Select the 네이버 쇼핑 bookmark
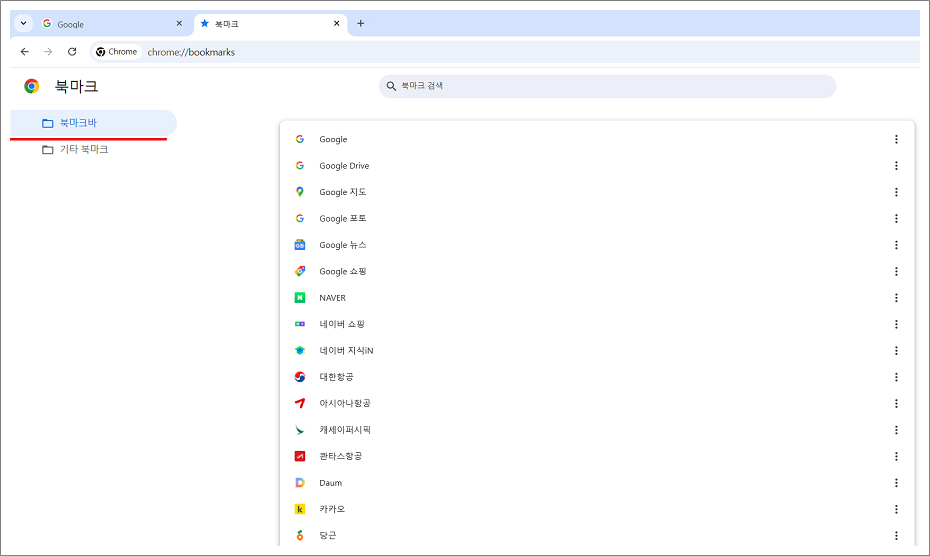930x556 pixels. [x=597, y=324]
